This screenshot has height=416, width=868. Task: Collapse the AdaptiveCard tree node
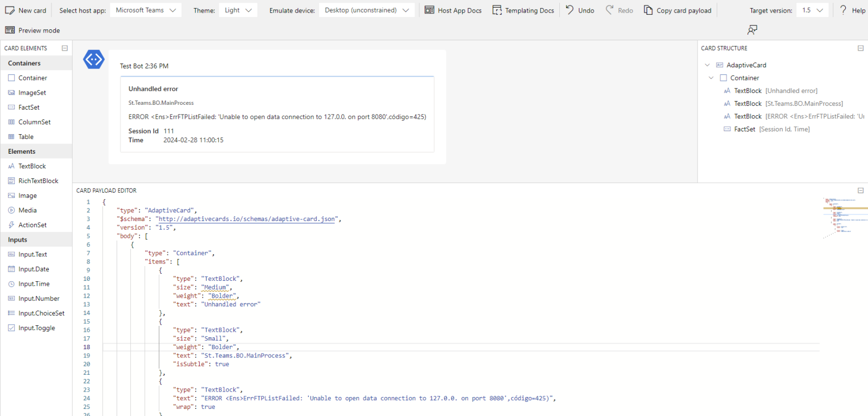pyautogui.click(x=707, y=65)
